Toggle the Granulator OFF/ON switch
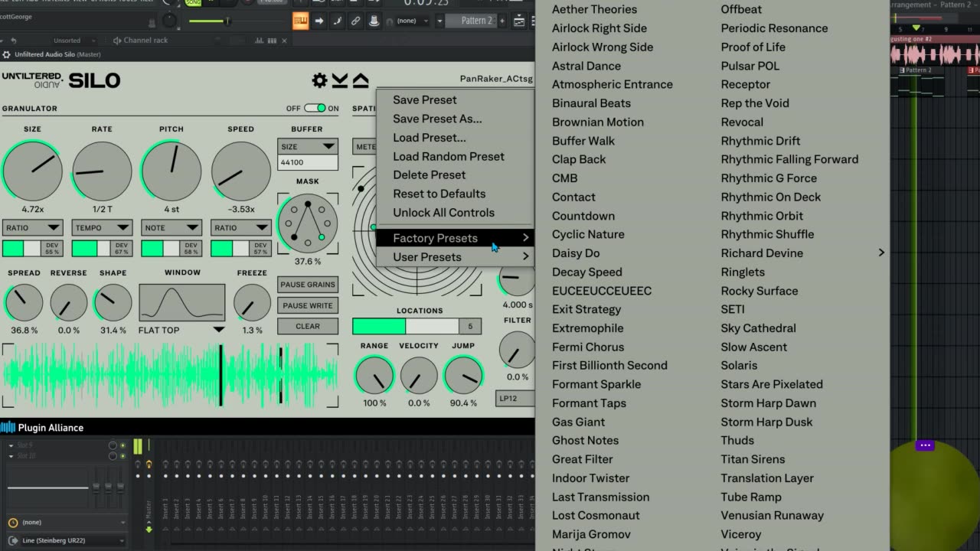 (315, 109)
